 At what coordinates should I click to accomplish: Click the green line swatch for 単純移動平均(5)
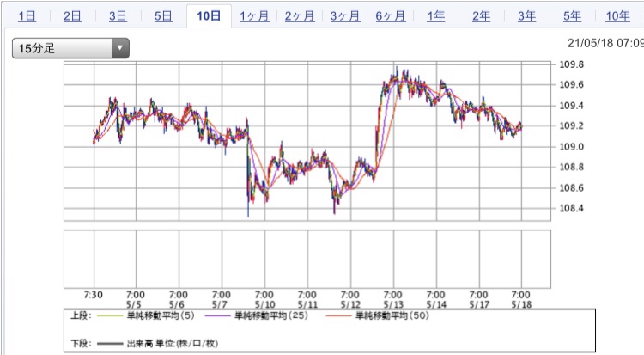coord(110,316)
